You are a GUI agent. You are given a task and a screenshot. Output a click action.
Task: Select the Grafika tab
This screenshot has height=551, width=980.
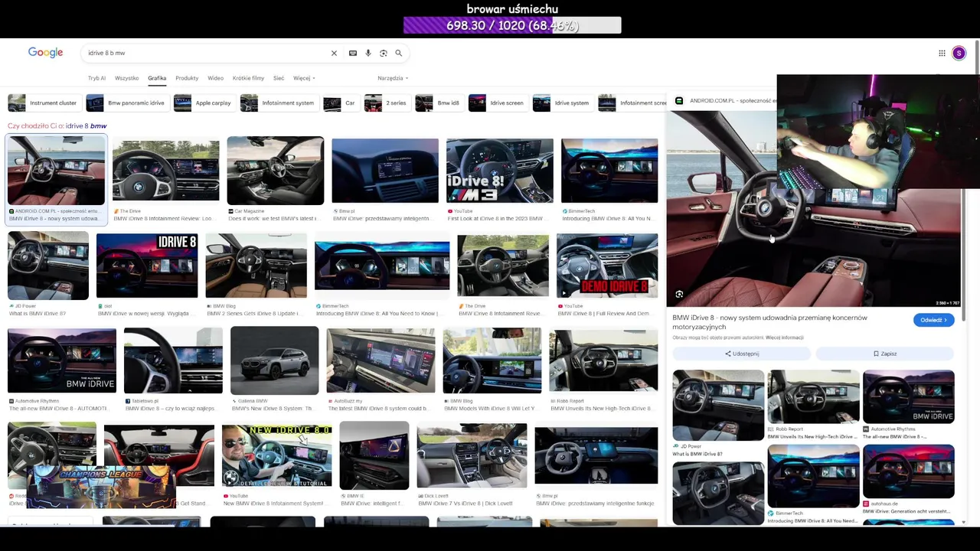pyautogui.click(x=157, y=78)
